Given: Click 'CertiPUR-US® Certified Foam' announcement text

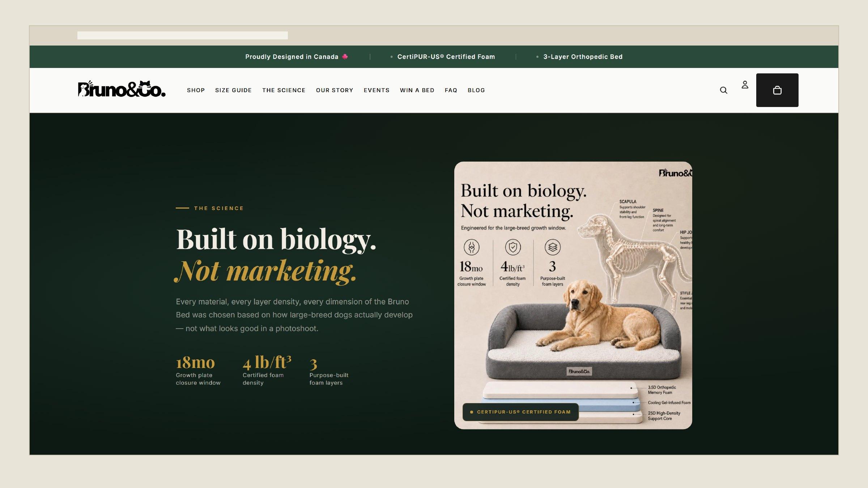Looking at the screenshot, I should [x=446, y=57].
